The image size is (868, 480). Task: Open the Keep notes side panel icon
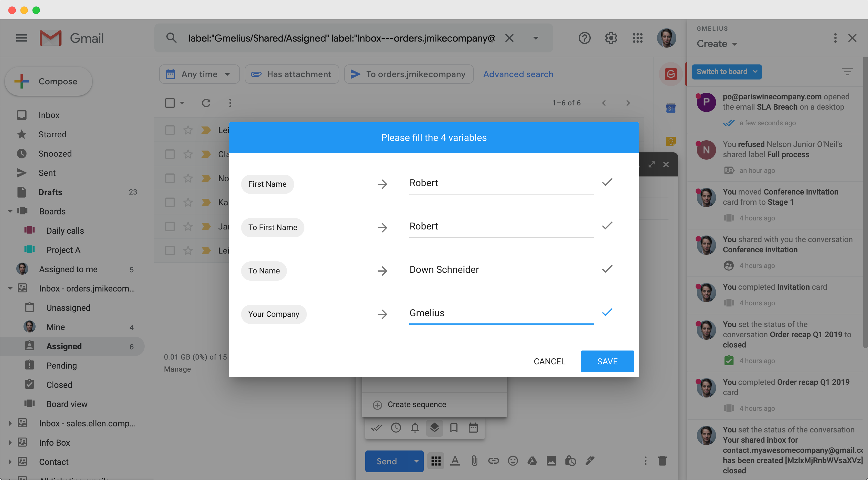point(671,141)
